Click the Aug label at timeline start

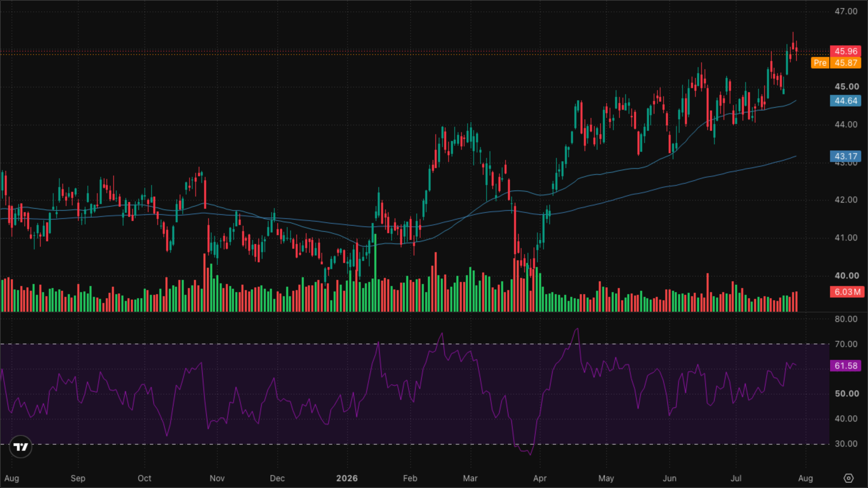click(x=12, y=478)
